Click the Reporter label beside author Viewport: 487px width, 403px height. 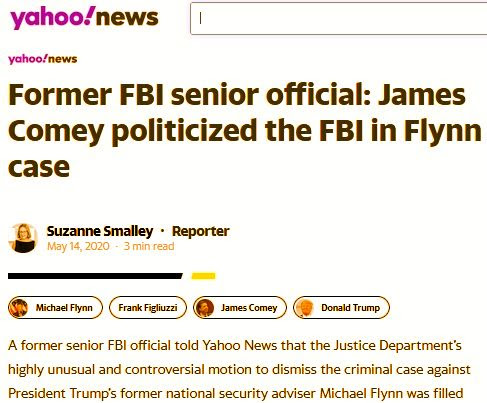[x=200, y=231]
